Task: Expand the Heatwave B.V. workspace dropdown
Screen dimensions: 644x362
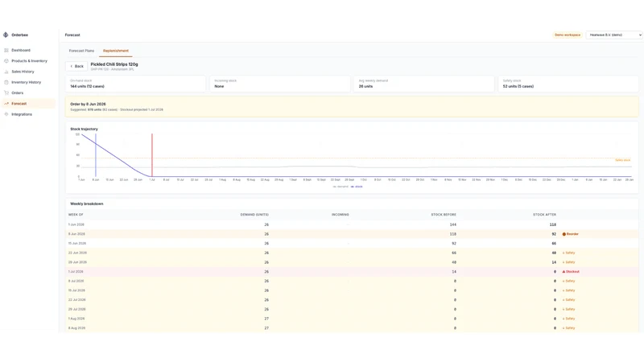Action: tap(614, 35)
